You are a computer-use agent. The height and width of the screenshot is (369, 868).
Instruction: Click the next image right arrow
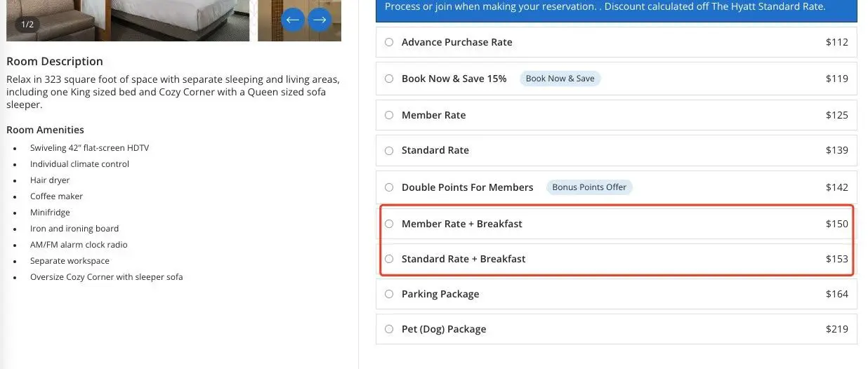pos(320,20)
